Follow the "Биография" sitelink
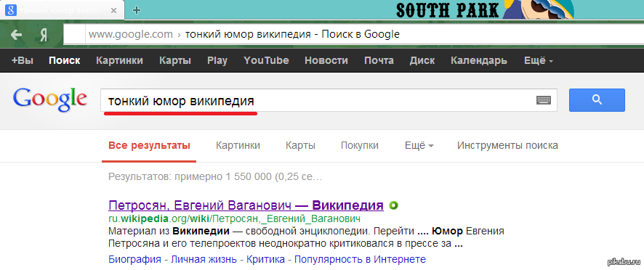The width and height of the screenshot is (644, 270). (x=134, y=259)
